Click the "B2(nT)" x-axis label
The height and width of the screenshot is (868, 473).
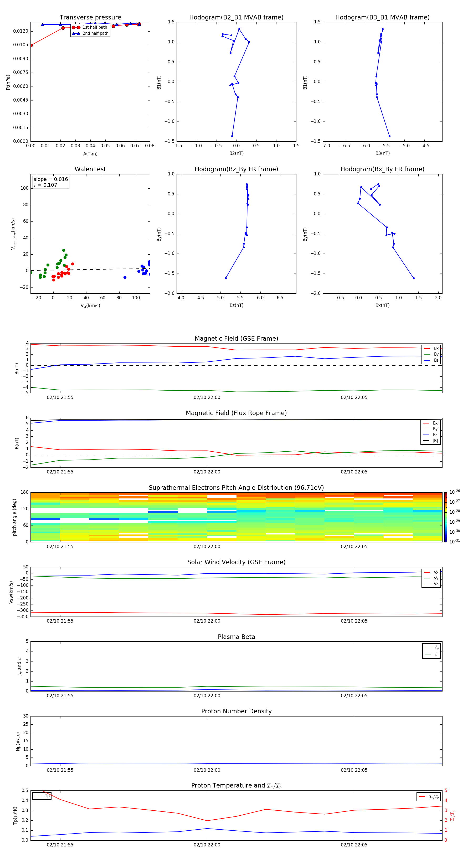236,153
